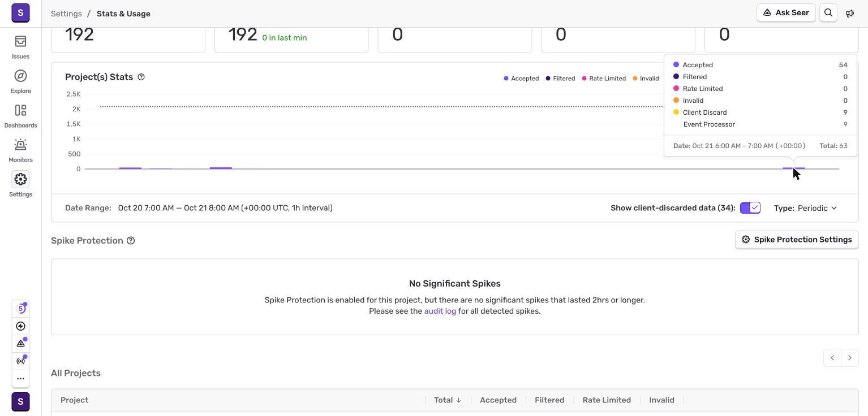Click the lightning bolt icon in sidebar
This screenshot has height=416, width=868.
pos(21,326)
